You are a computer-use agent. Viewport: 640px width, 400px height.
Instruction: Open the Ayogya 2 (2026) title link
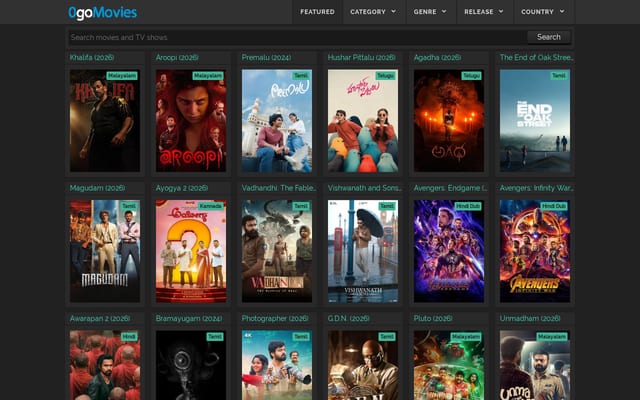point(182,188)
